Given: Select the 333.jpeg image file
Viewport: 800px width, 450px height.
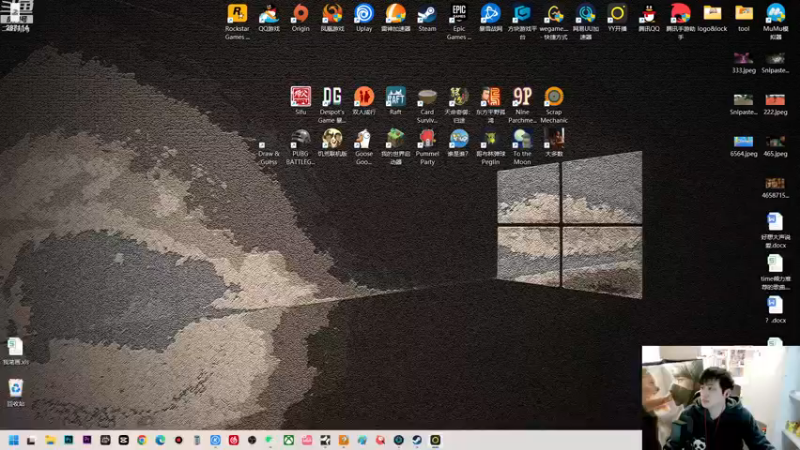Looking at the screenshot, I should (x=743, y=58).
